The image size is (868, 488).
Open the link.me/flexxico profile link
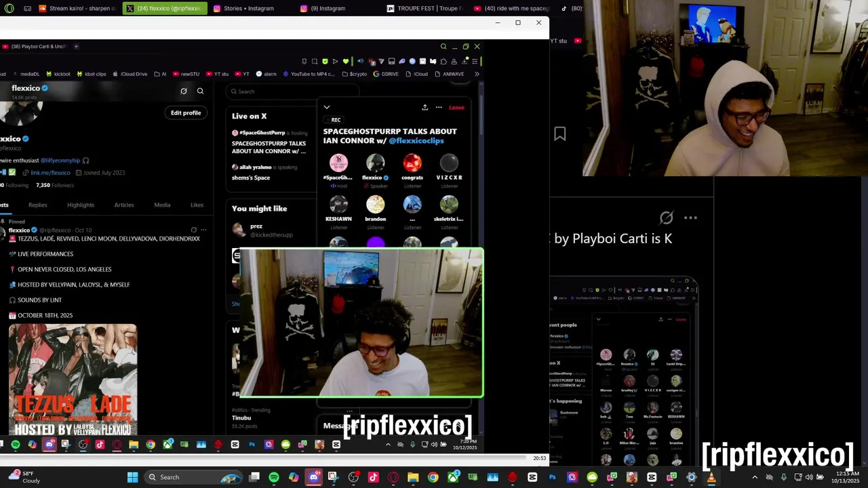(50, 173)
